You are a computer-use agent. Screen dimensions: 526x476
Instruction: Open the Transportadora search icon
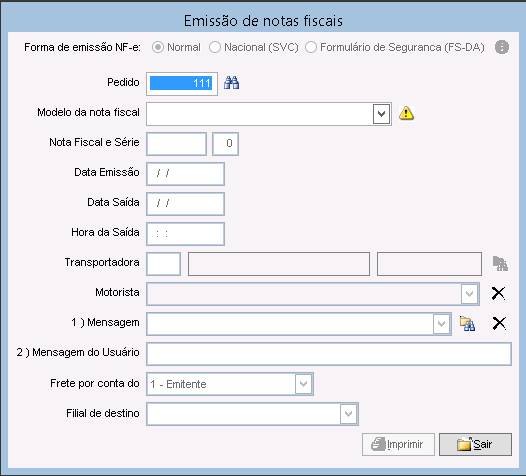[x=500, y=264]
